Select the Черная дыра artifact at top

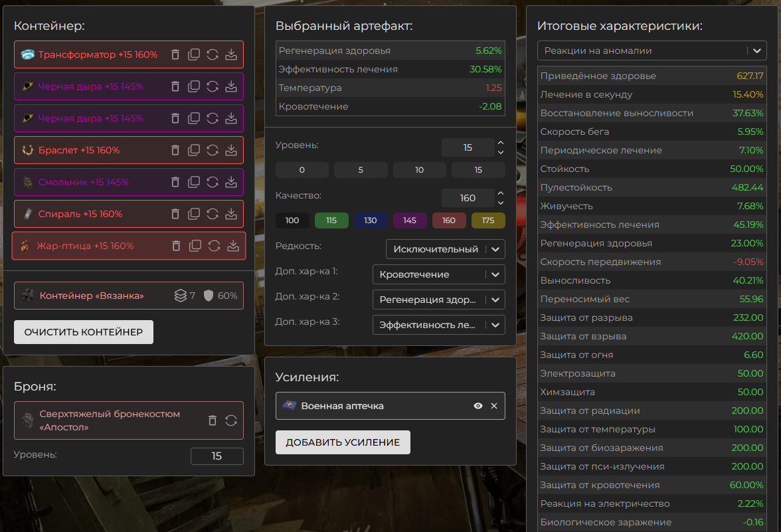pos(90,86)
